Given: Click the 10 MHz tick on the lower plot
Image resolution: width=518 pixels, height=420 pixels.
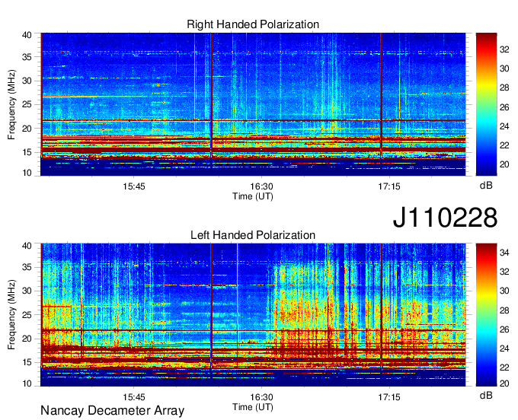Looking at the screenshot, I should [x=27, y=383].
